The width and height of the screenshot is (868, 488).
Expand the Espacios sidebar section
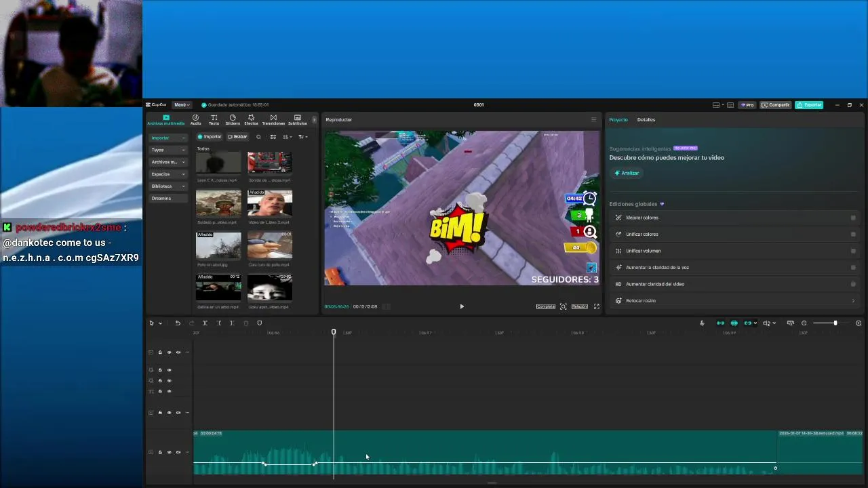(168, 174)
